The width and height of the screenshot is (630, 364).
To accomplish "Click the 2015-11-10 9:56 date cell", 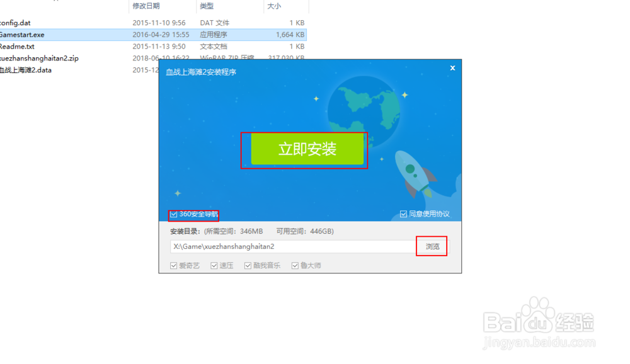I will point(159,23).
